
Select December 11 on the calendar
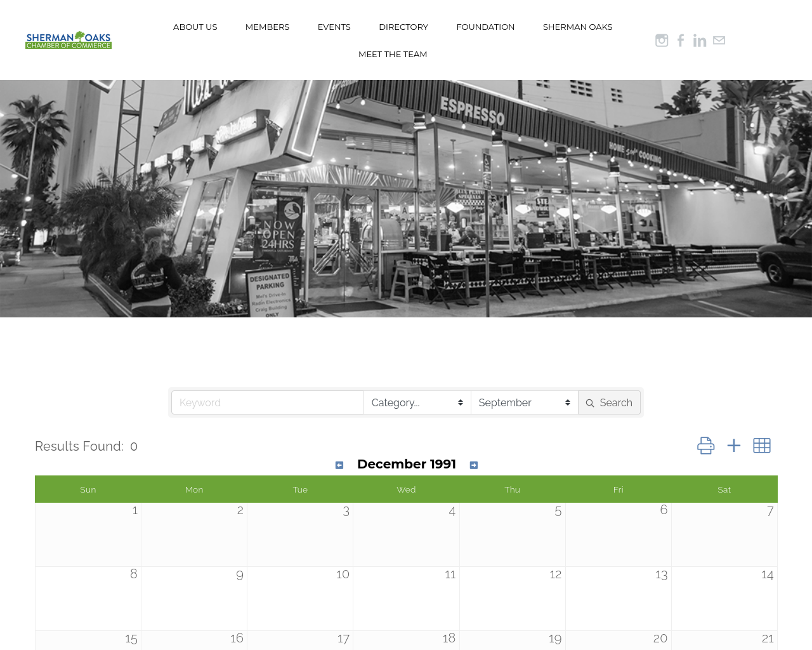(406, 599)
